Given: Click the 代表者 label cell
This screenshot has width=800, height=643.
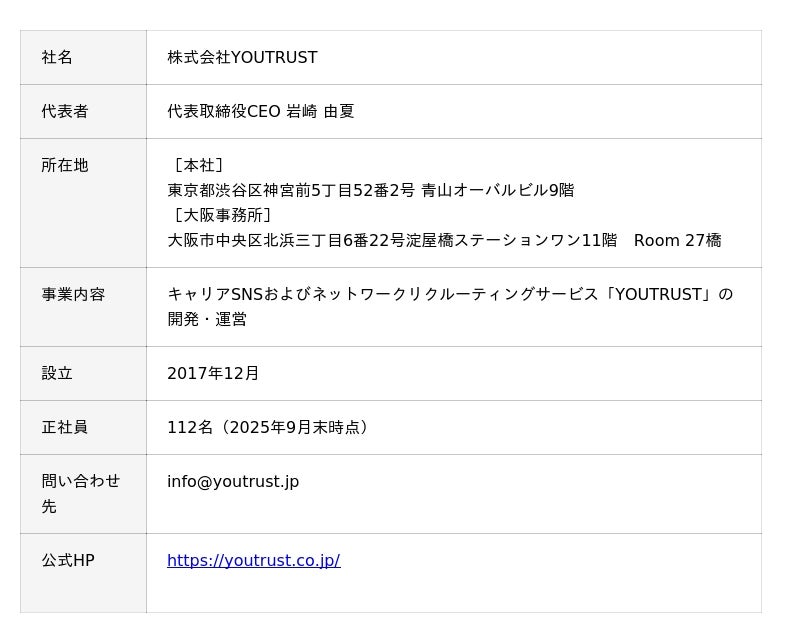Looking at the screenshot, I should 65,111.
